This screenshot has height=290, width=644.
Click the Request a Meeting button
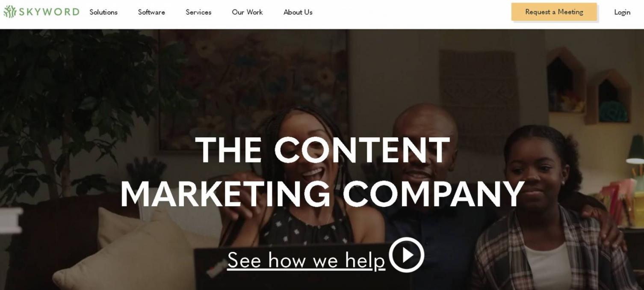[x=554, y=12]
